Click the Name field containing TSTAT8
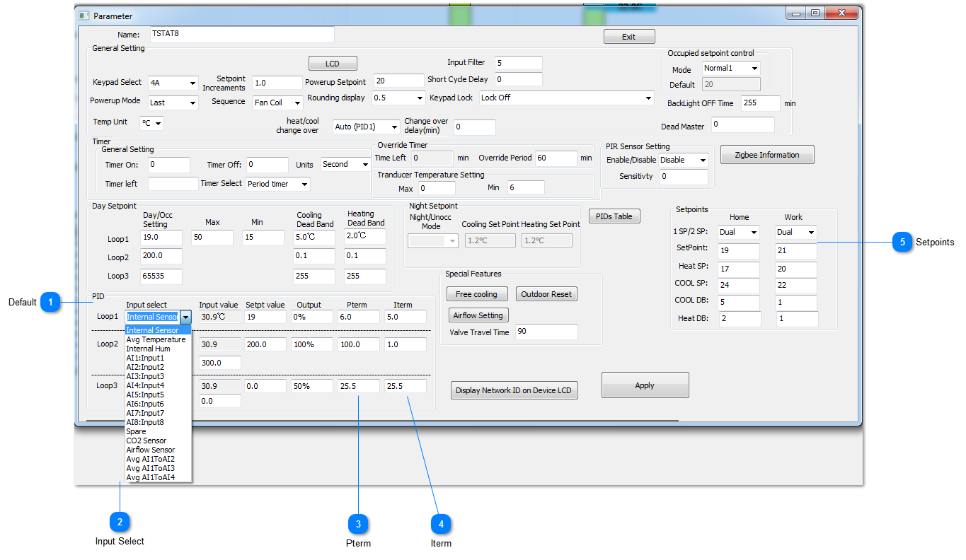This screenshot has height=560, width=966. pyautogui.click(x=241, y=34)
